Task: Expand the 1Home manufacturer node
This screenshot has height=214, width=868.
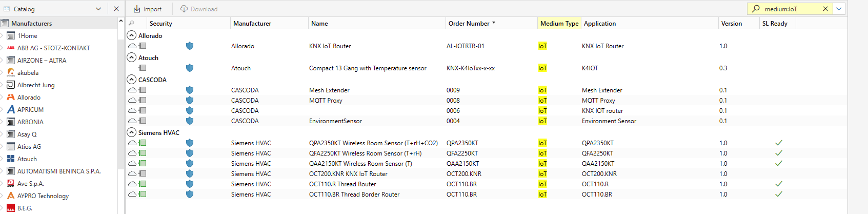Action: click(2, 35)
